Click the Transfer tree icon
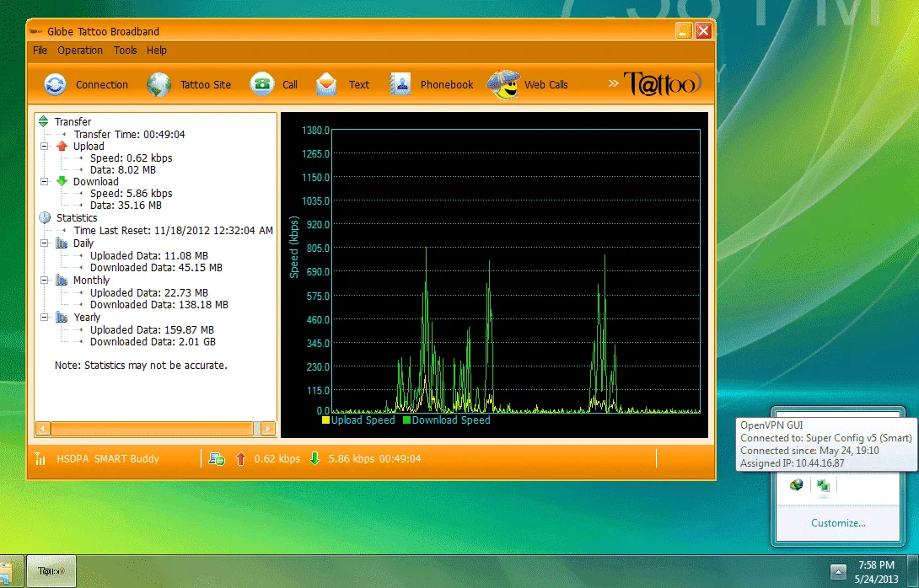Image resolution: width=919 pixels, height=588 pixels. pos(44,122)
